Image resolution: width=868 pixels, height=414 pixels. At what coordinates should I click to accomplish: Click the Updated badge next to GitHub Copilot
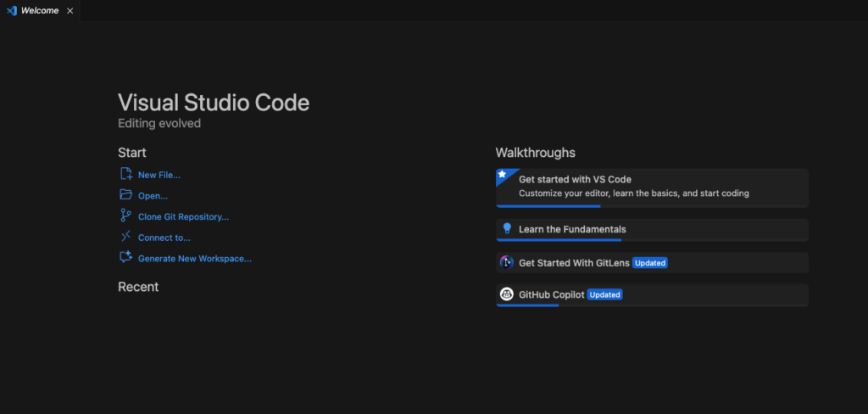[x=605, y=294]
